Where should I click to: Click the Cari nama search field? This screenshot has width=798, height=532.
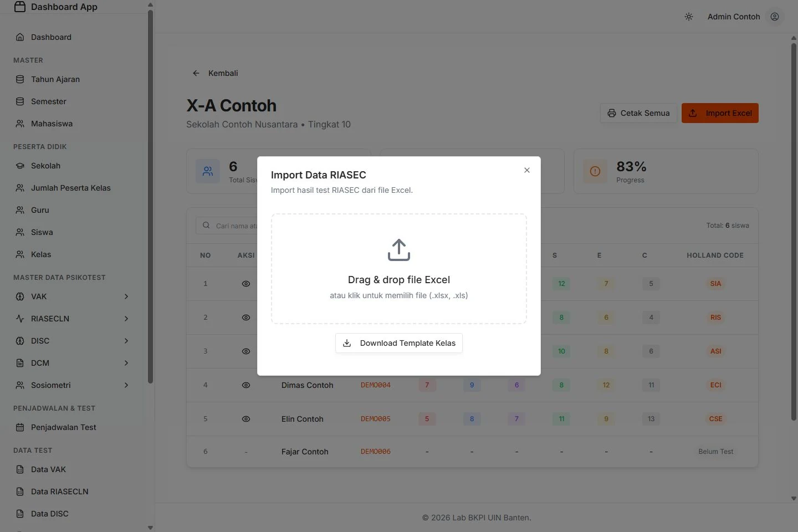(x=227, y=226)
